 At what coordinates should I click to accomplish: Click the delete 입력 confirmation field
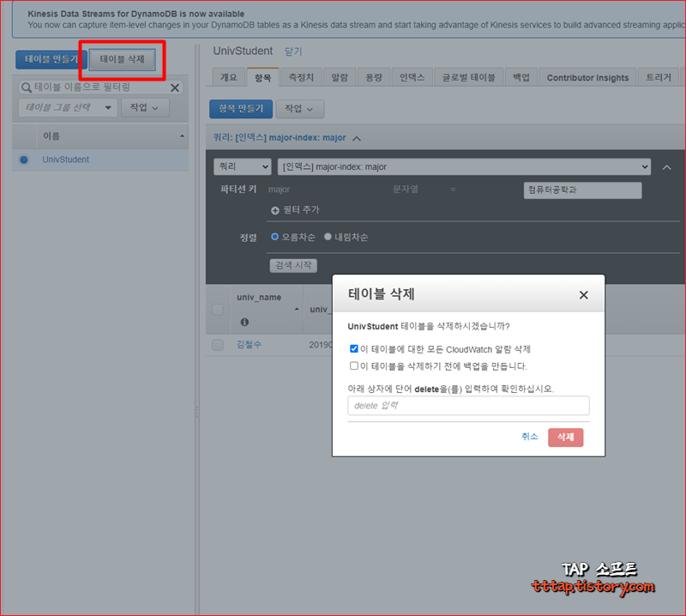click(468, 406)
